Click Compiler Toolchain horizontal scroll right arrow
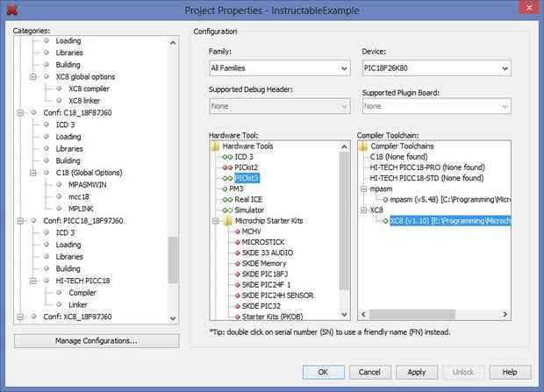This screenshot has height=392, width=544. coord(505,314)
